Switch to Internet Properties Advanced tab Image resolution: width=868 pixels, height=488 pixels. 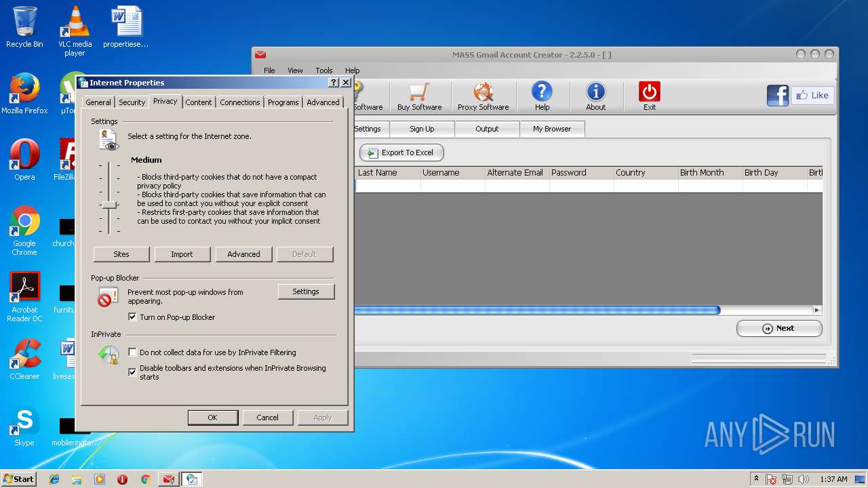(x=323, y=102)
